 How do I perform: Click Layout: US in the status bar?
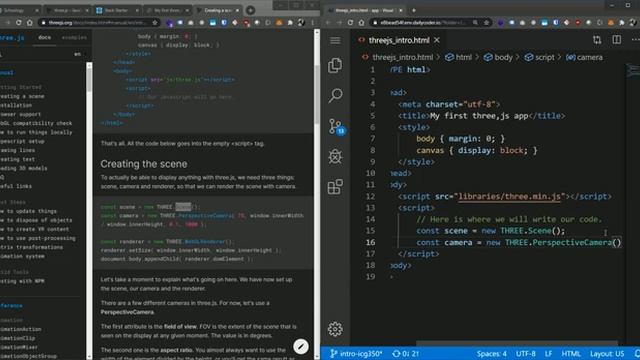click(607, 353)
